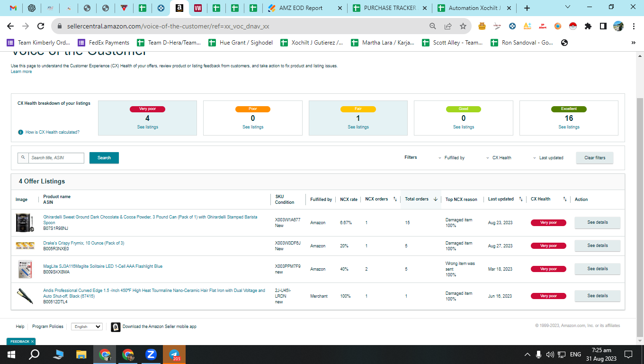This screenshot has height=364, width=644.
Task: Open the Help footer link
Action: click(x=20, y=327)
